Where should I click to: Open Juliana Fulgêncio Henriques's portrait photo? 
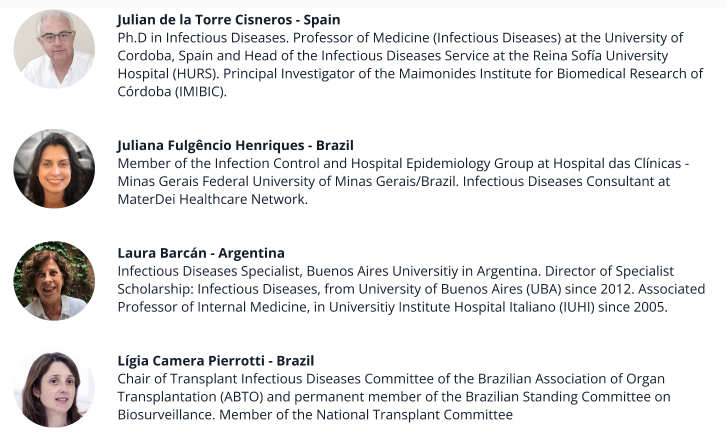pos(54,169)
